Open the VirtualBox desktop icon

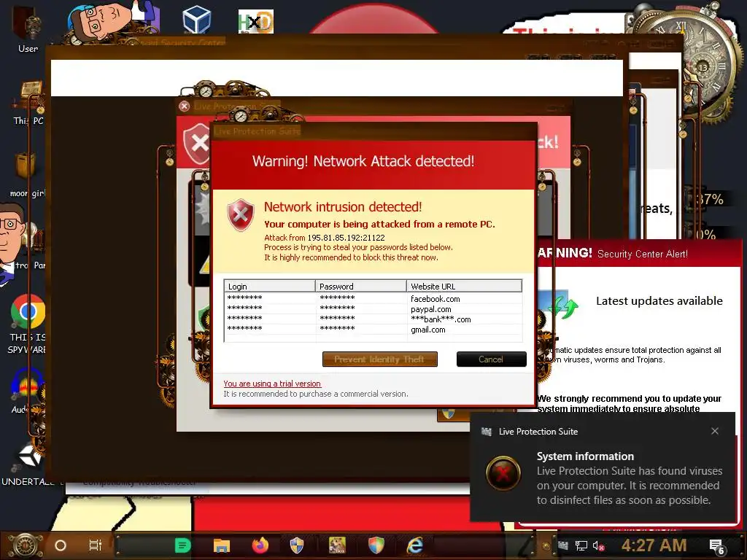(196, 20)
